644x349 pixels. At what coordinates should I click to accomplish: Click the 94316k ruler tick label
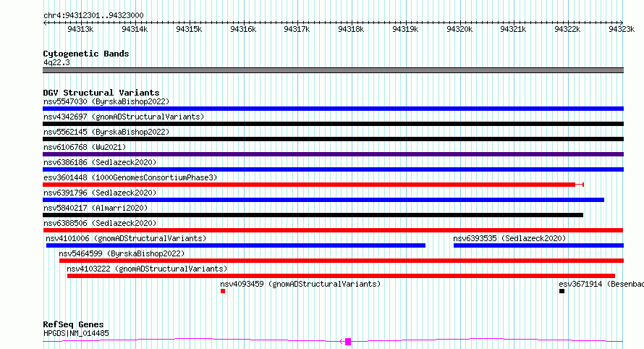point(243,29)
